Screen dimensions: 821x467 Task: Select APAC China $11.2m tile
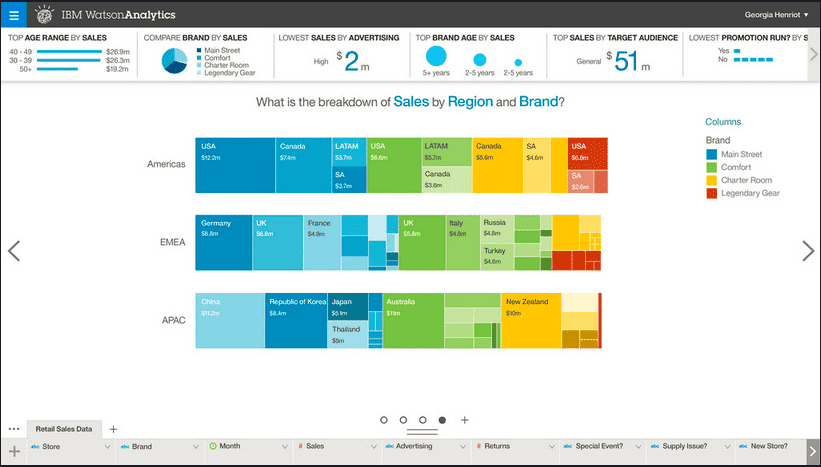pos(230,320)
